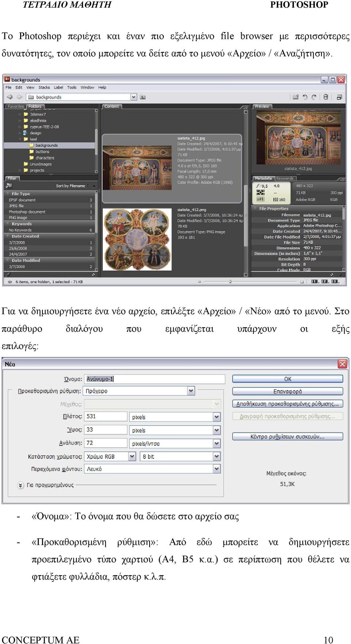Collapse the File Properties metadata section

click(x=255, y=208)
